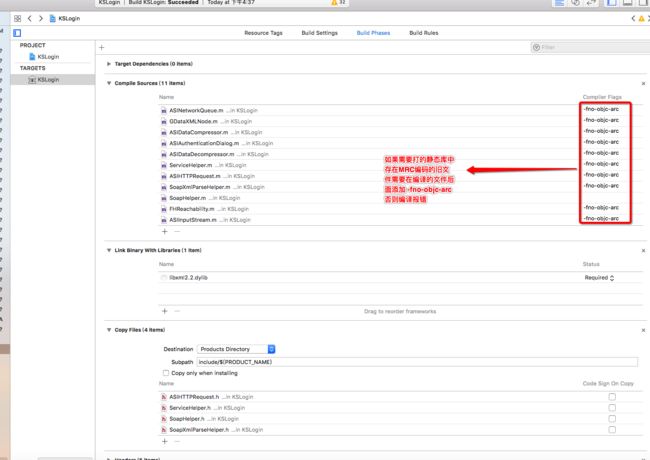
Task: Delete the Copy Files build phase
Action: click(643, 330)
